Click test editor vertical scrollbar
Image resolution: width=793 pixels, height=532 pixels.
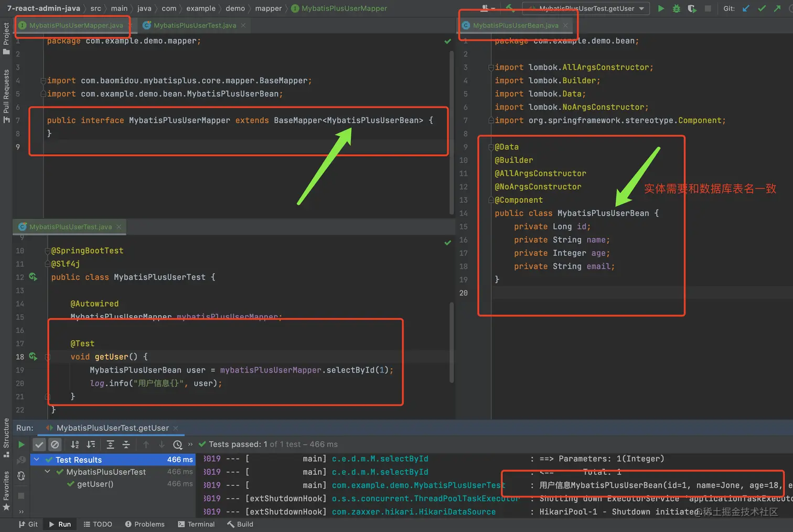coord(451,343)
